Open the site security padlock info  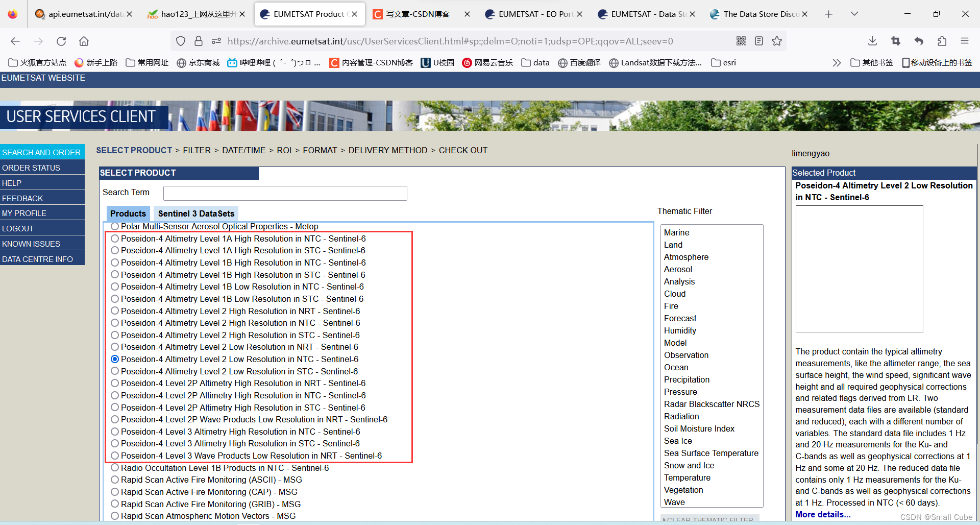(199, 41)
